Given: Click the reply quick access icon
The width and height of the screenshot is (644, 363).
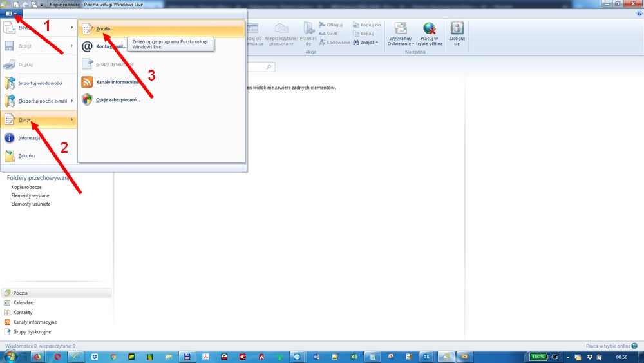Looking at the screenshot, I should [25, 5].
